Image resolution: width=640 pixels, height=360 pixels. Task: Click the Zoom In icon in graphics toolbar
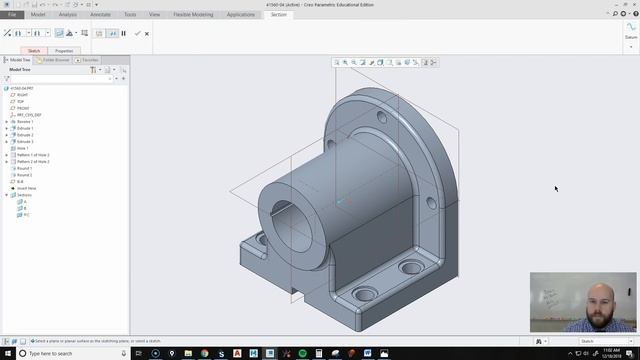(345, 62)
